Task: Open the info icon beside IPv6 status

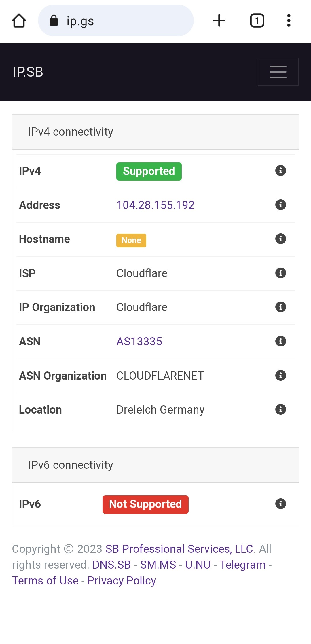Action: point(281,504)
